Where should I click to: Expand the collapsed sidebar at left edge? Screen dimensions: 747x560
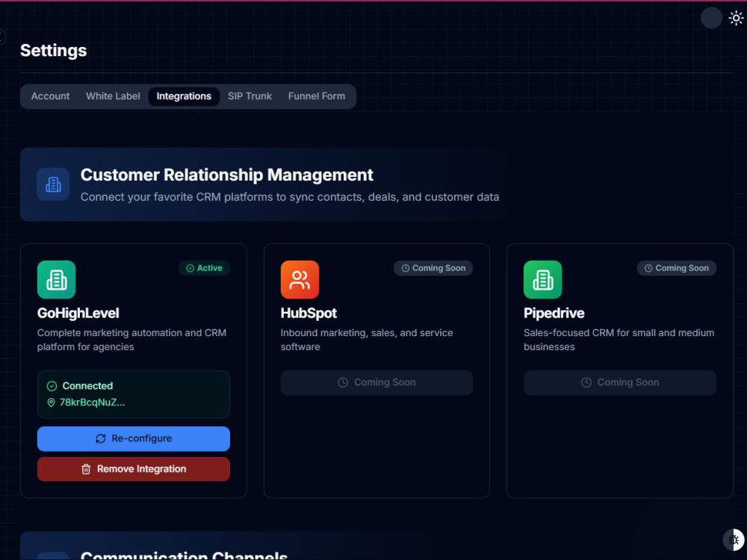pos(2,37)
